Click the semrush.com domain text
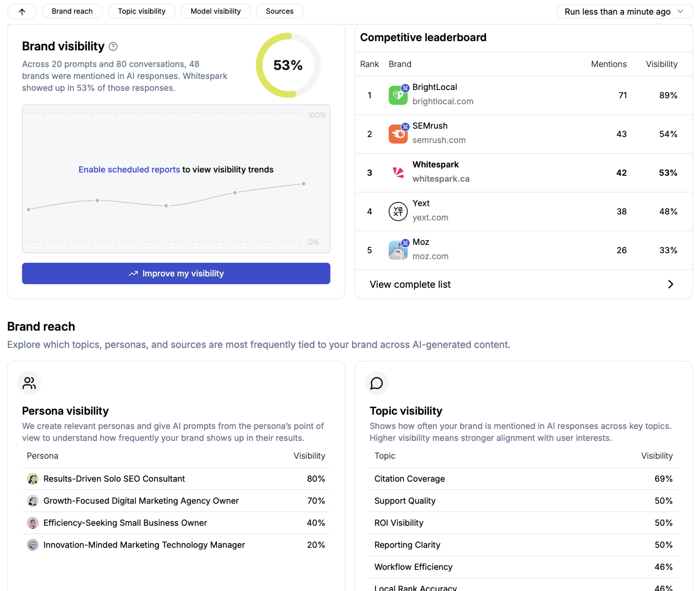The width and height of the screenshot is (700, 591). 439,140
